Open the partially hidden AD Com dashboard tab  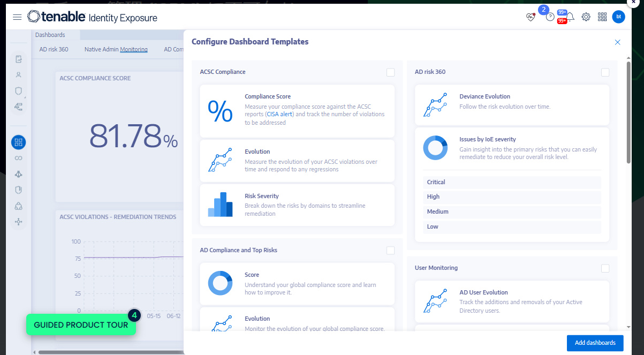click(x=173, y=49)
